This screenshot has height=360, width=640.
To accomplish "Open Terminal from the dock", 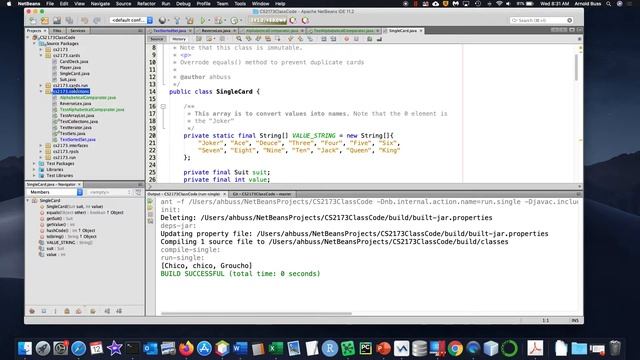I will 132,348.
